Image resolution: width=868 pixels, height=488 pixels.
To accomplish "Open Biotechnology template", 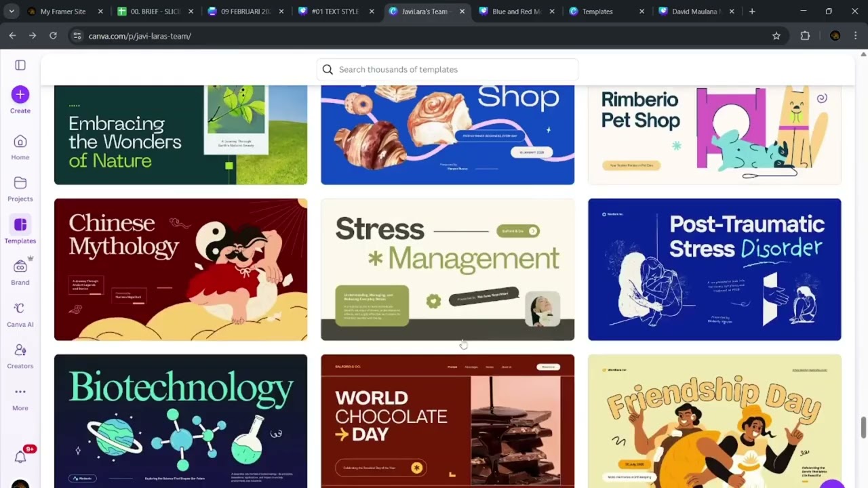I will pos(180,421).
